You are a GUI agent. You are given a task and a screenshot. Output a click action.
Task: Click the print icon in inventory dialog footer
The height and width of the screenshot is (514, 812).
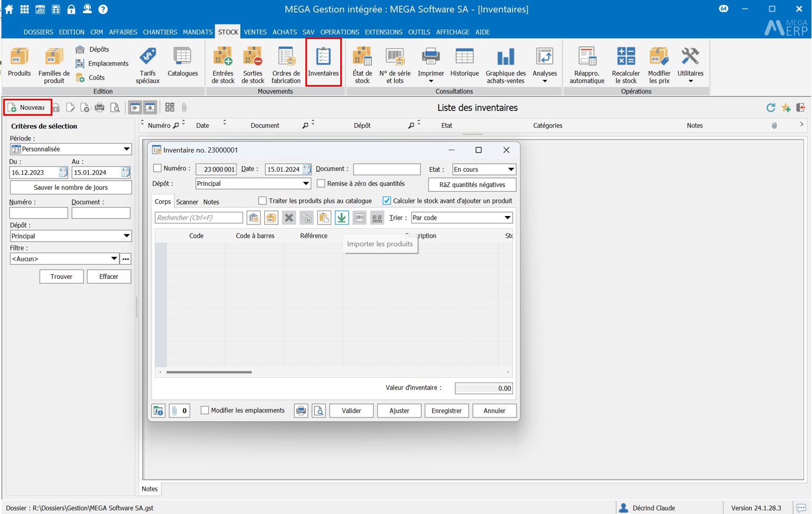point(301,411)
